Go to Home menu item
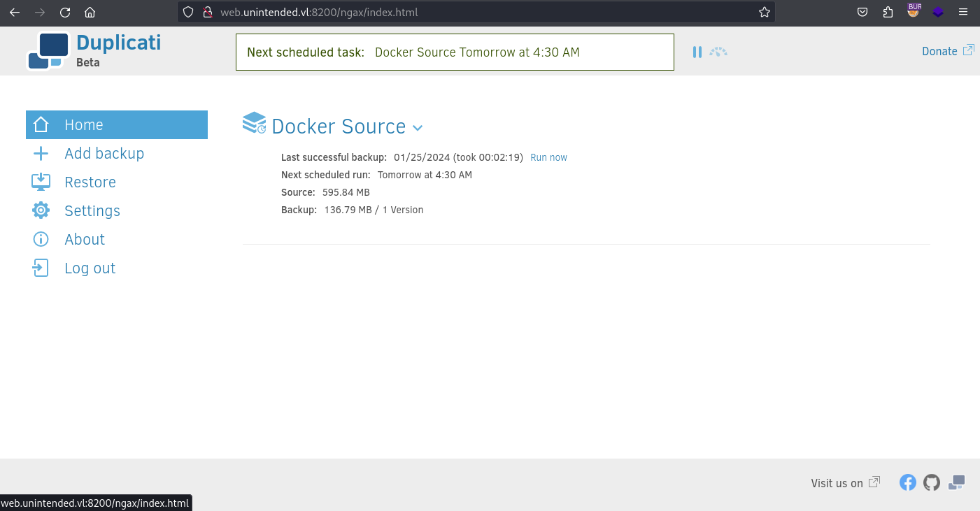 tap(117, 124)
